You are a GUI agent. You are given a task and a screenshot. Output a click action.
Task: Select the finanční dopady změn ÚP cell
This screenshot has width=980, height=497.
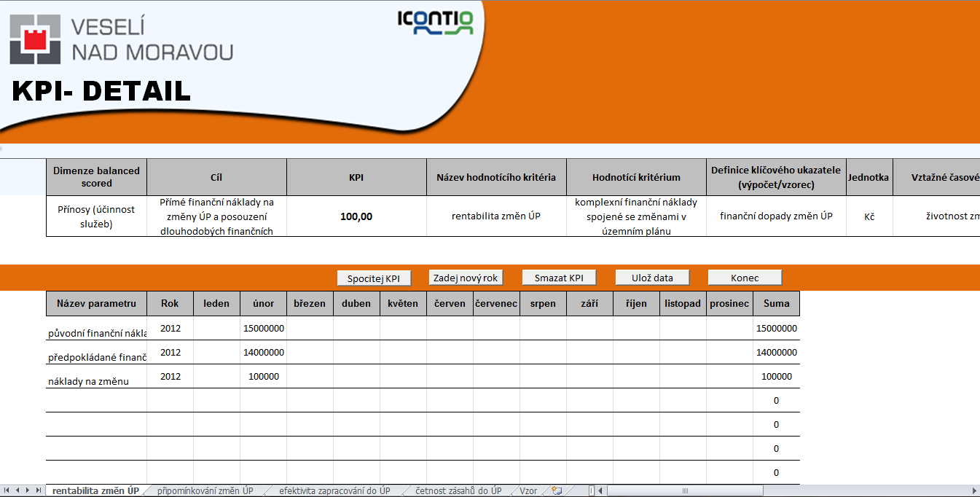click(776, 216)
